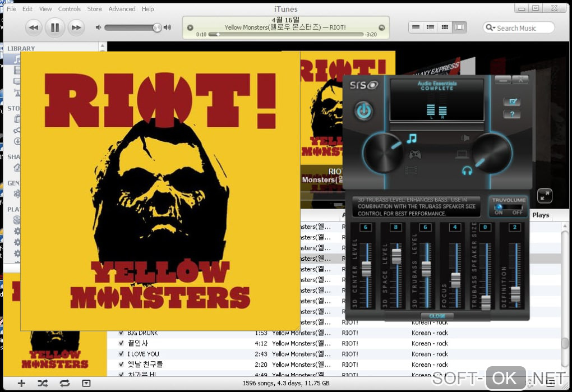Open the View menu
The height and width of the screenshot is (392, 572).
pyautogui.click(x=45, y=9)
